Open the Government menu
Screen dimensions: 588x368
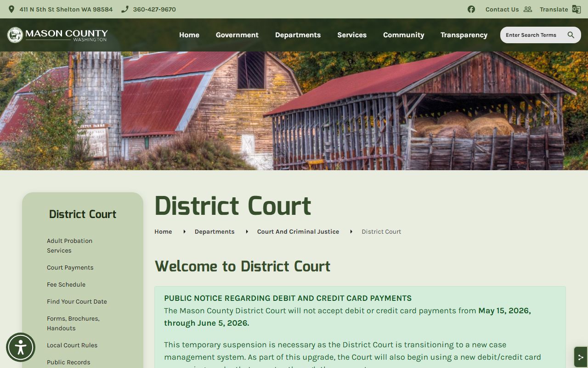tap(237, 35)
